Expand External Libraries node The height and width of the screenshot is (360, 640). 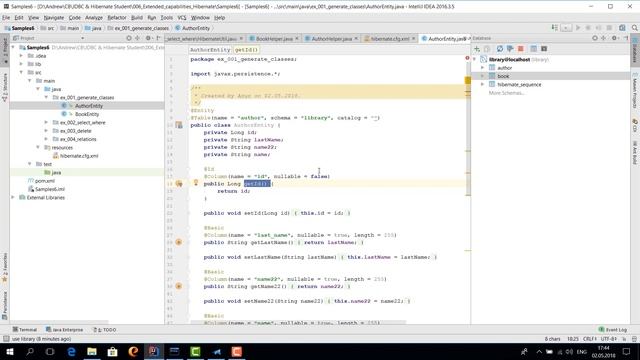(x=13, y=198)
